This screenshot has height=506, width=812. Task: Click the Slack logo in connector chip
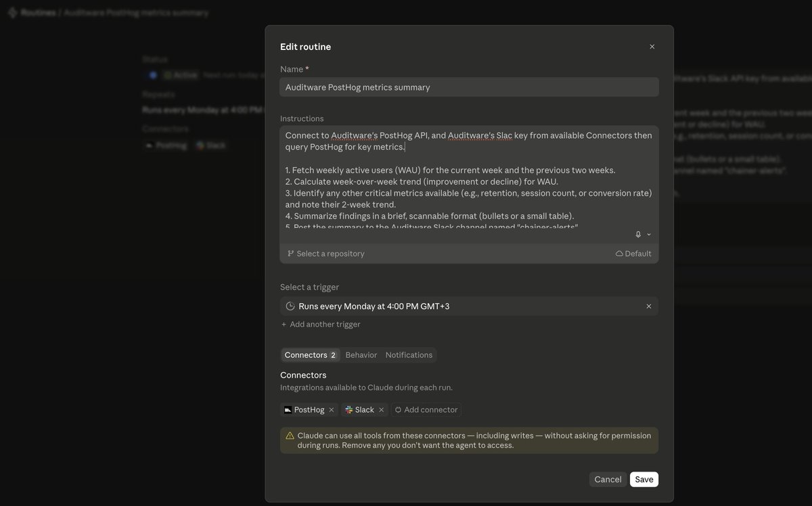348,410
